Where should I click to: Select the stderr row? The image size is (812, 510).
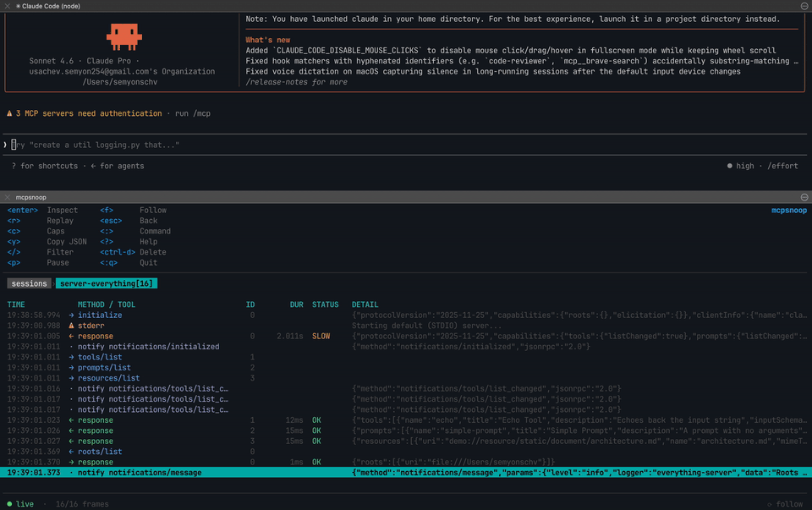click(406, 326)
